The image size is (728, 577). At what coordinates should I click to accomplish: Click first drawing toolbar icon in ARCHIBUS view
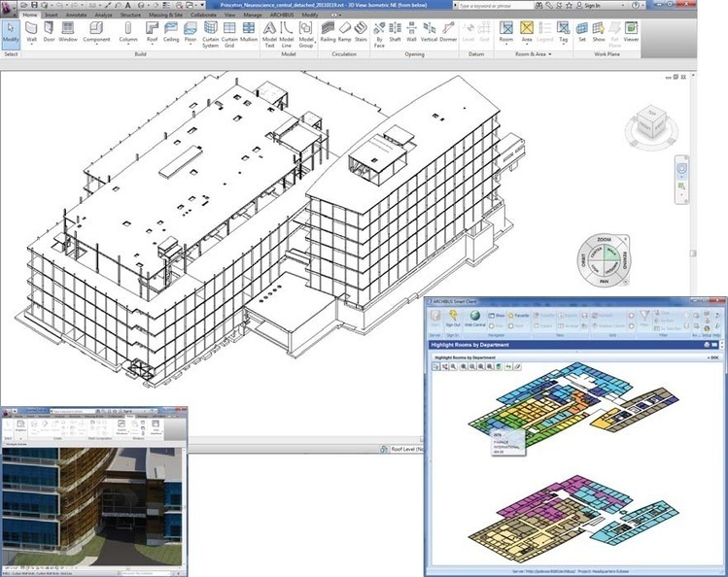click(436, 366)
